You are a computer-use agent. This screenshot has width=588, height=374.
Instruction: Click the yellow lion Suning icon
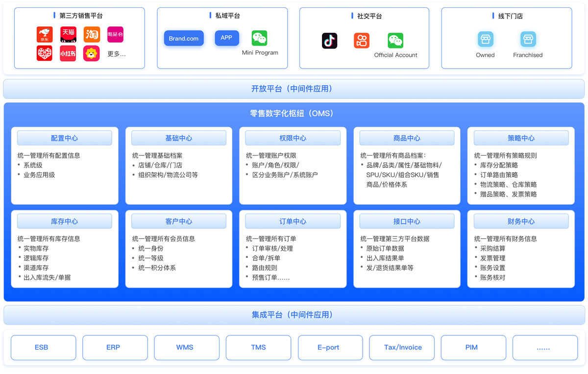92,53
